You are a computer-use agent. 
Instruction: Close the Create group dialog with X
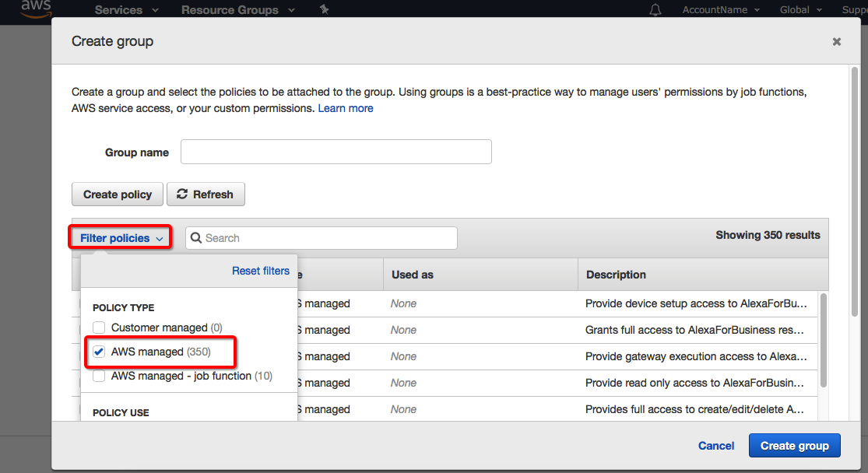tap(836, 42)
